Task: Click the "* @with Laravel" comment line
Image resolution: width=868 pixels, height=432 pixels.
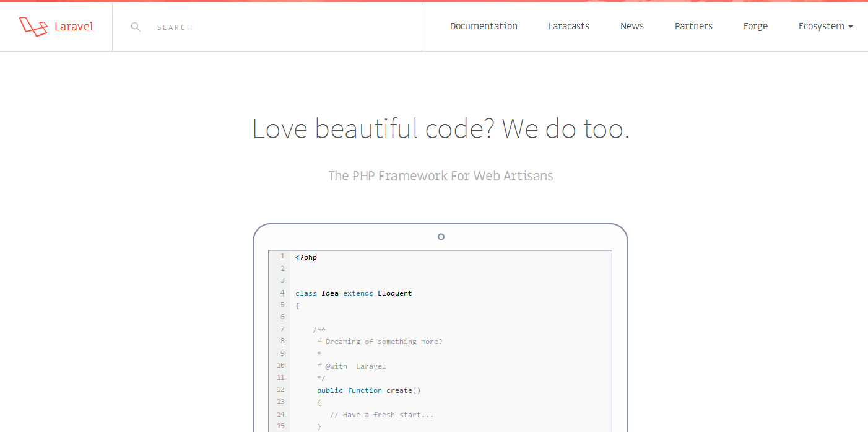Action: click(351, 366)
